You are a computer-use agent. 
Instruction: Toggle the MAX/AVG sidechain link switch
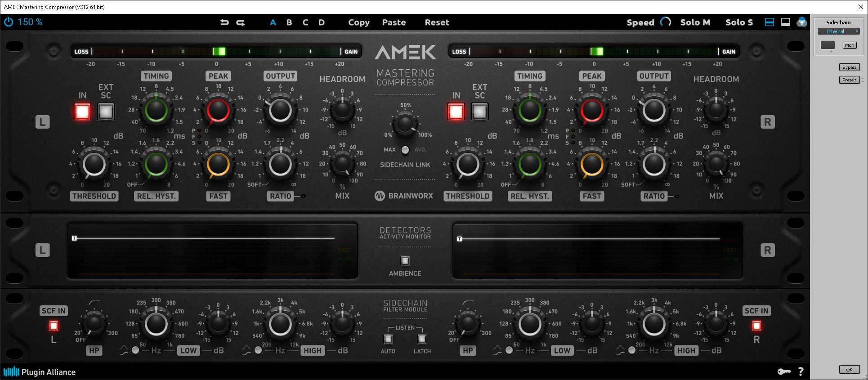tap(405, 150)
